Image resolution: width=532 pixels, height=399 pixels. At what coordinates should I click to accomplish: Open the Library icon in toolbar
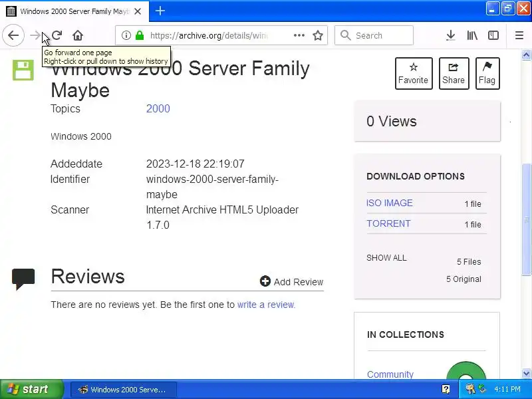pos(472,35)
